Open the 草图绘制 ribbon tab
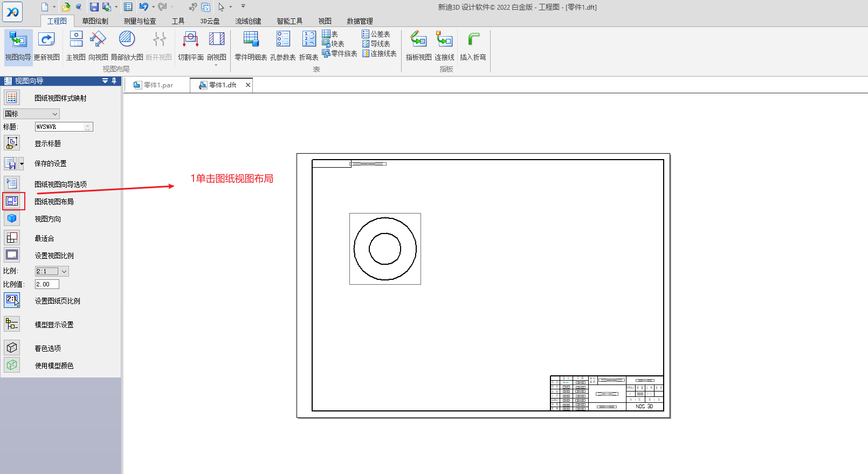This screenshot has height=474, width=868. pyautogui.click(x=95, y=21)
